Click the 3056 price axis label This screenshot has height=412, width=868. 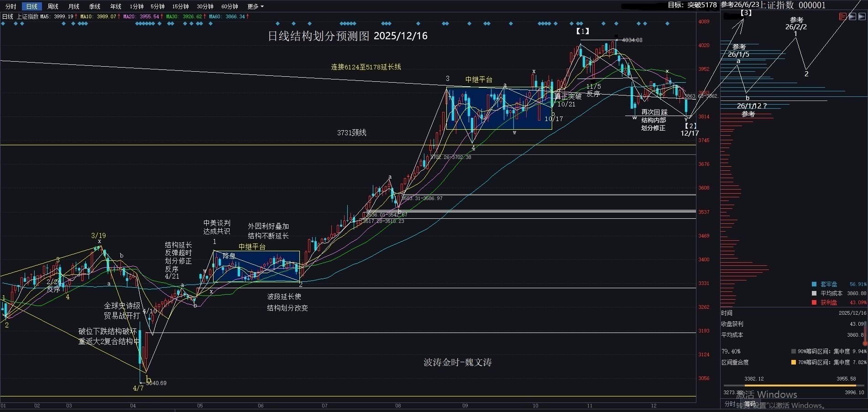[x=704, y=378]
